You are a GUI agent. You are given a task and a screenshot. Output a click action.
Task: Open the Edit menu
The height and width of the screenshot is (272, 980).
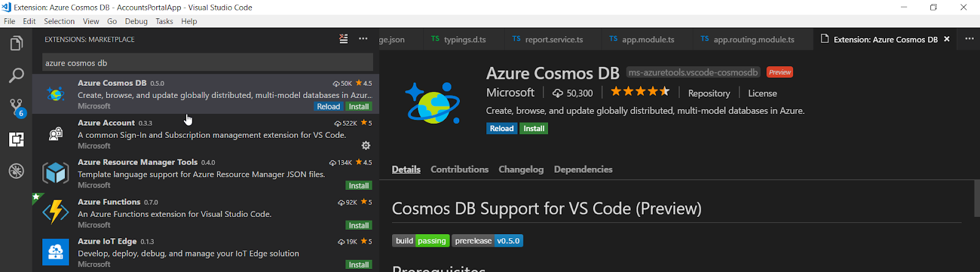coord(29,21)
